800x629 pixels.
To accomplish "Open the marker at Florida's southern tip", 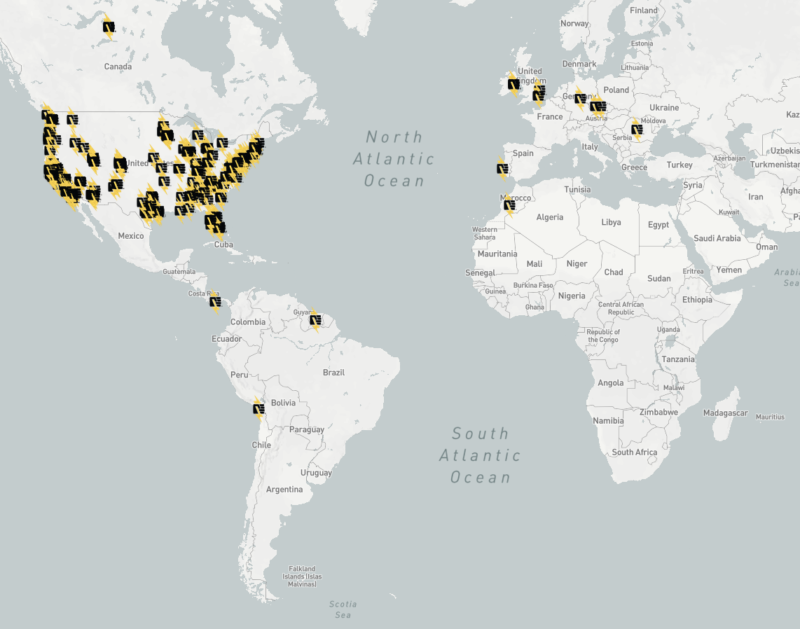I will click(x=214, y=222).
